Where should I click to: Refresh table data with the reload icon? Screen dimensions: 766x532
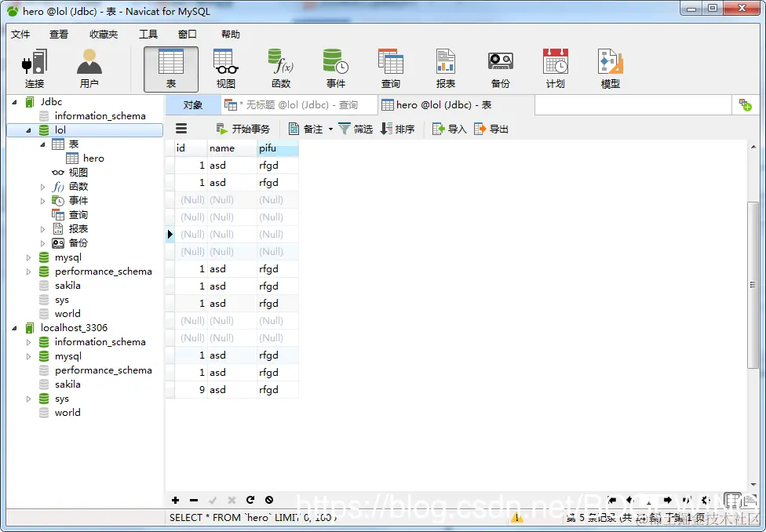pos(250,500)
